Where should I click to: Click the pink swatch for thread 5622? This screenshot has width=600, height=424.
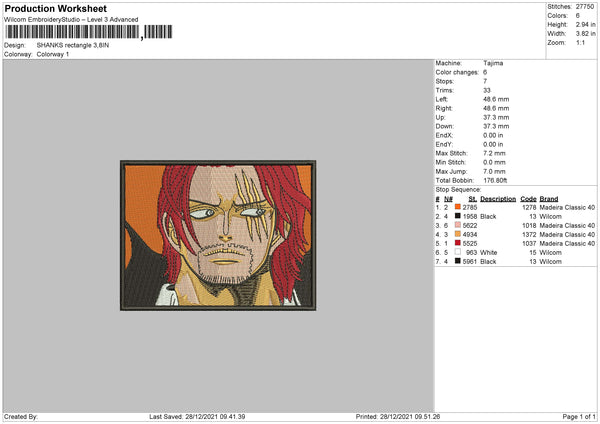click(x=457, y=225)
